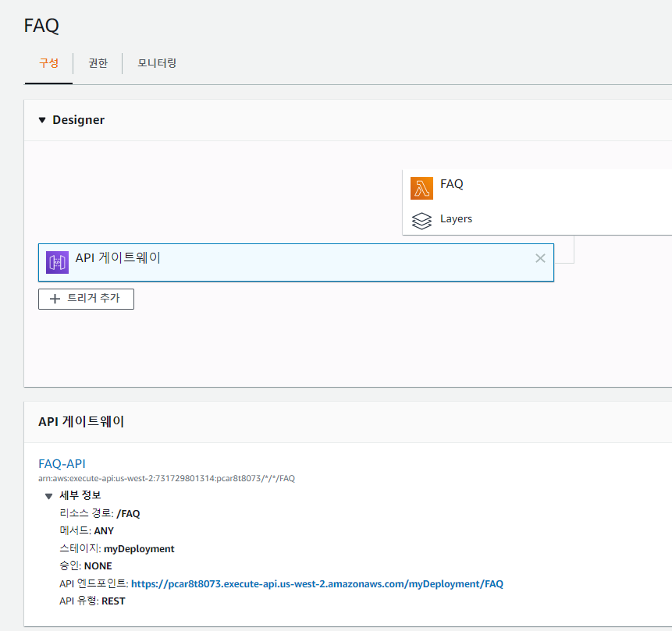Image resolution: width=672 pixels, height=631 pixels.
Task: Click the 리소스 경로: /FAQ line
Action: click(x=100, y=514)
